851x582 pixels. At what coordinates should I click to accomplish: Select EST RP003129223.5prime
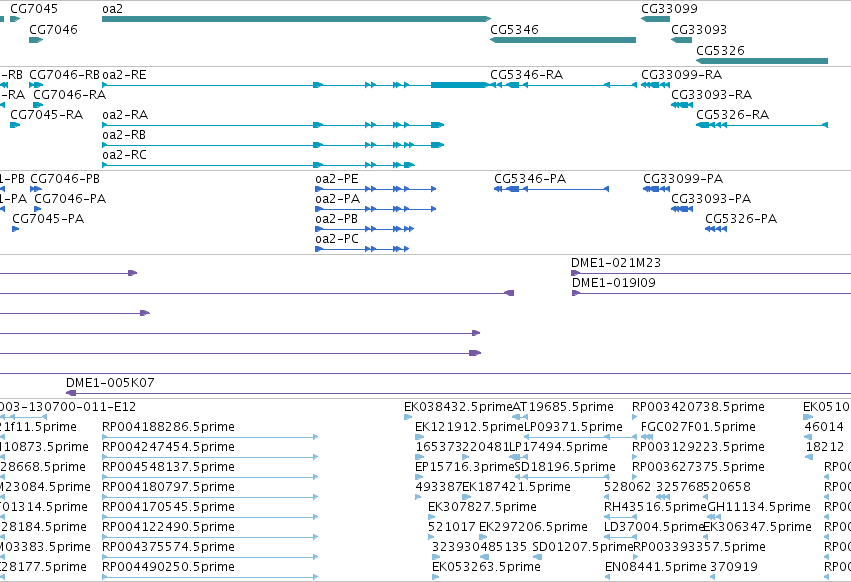click(698, 447)
